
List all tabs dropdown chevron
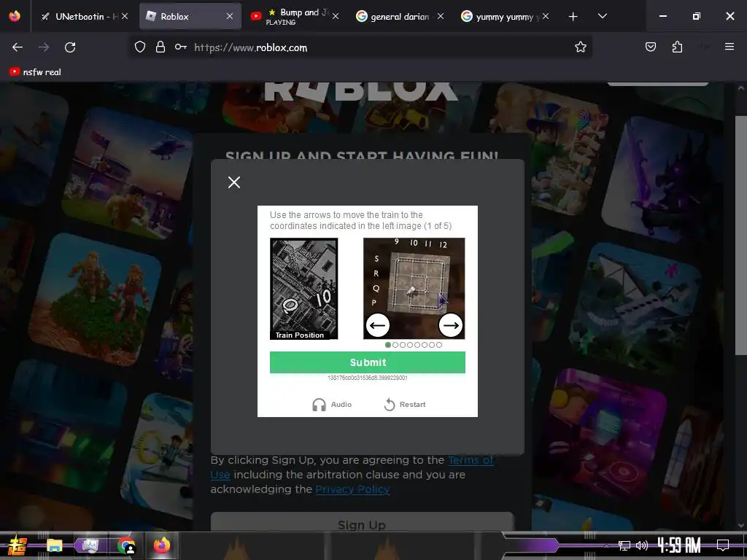tap(602, 17)
